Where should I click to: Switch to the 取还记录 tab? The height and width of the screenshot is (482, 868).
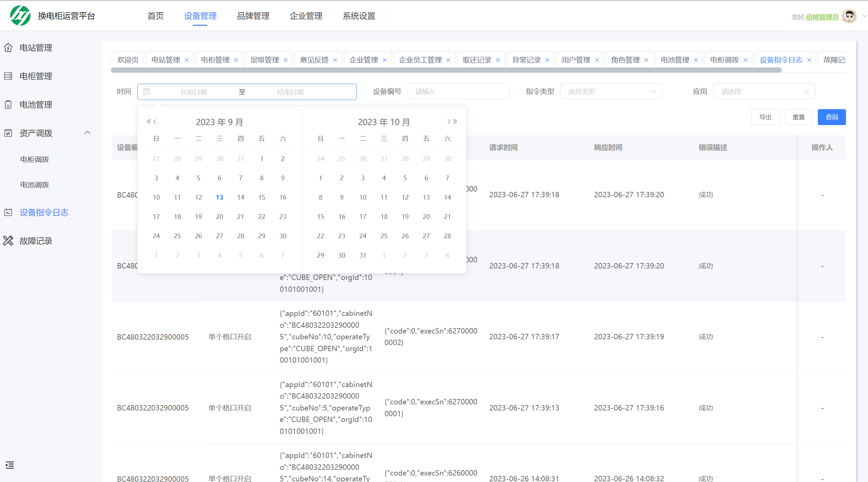pyautogui.click(x=476, y=59)
